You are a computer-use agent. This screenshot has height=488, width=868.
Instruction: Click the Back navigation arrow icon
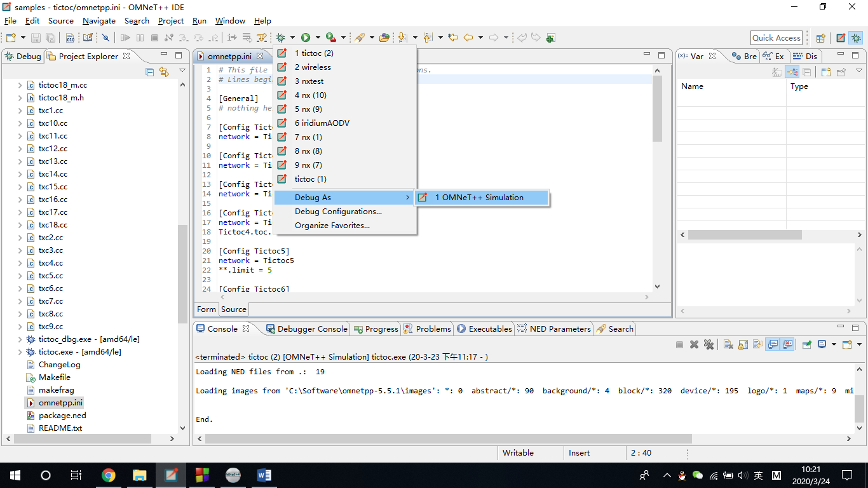[x=468, y=38]
